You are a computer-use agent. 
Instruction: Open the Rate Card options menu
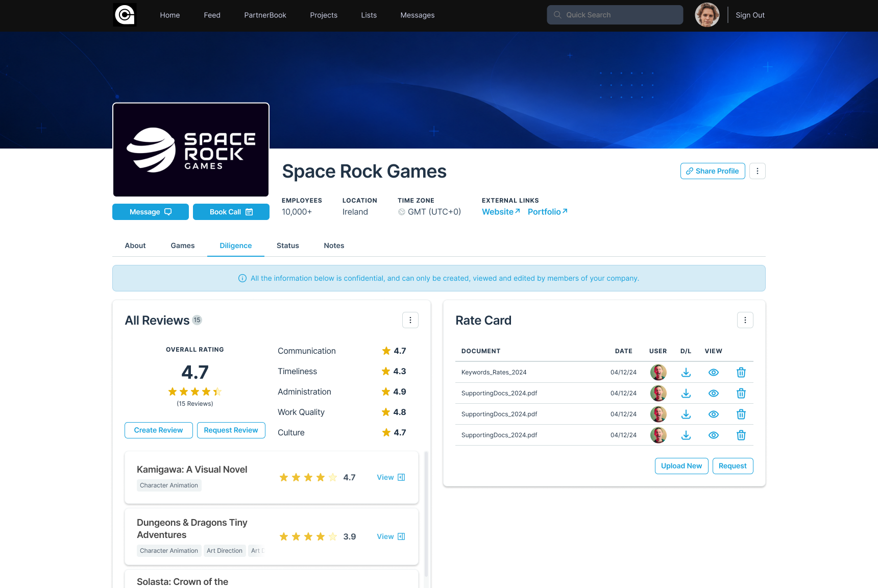(x=745, y=320)
